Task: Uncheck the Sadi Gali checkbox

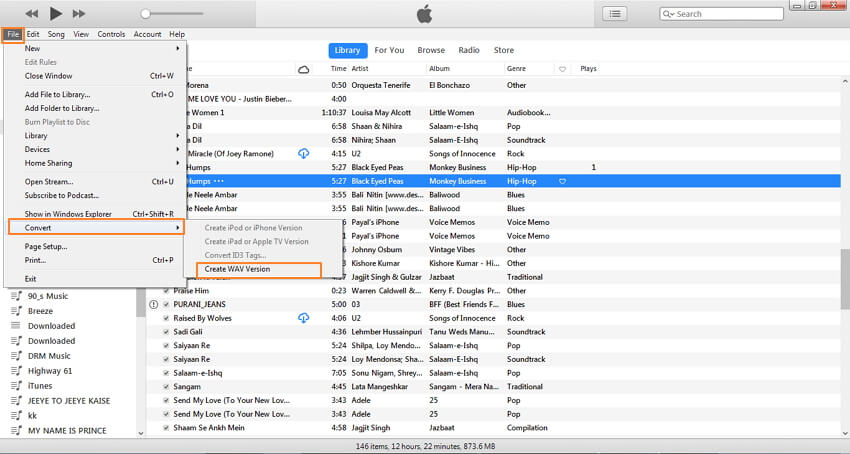Action: click(166, 331)
